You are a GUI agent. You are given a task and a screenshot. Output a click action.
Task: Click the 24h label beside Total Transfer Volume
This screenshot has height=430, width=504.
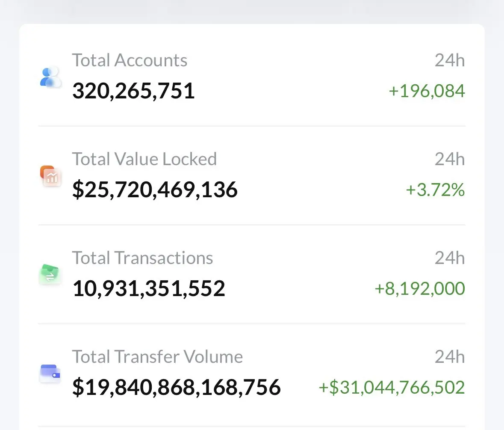[x=450, y=356]
